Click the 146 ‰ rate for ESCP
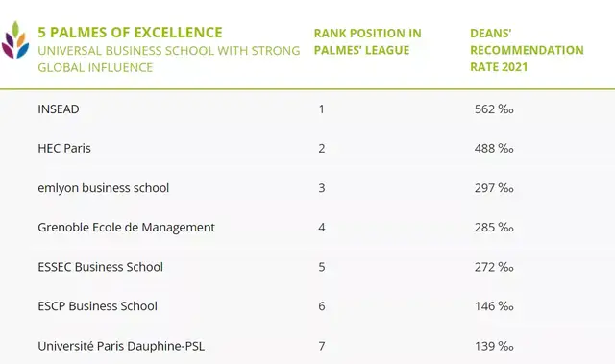Screen dimensions: 615x364 [x=494, y=306]
